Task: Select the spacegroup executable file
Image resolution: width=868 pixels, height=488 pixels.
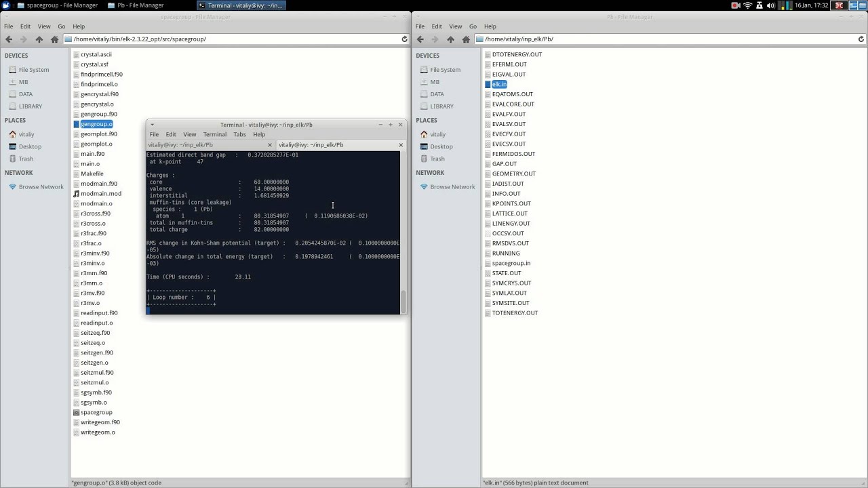Action: (x=96, y=412)
